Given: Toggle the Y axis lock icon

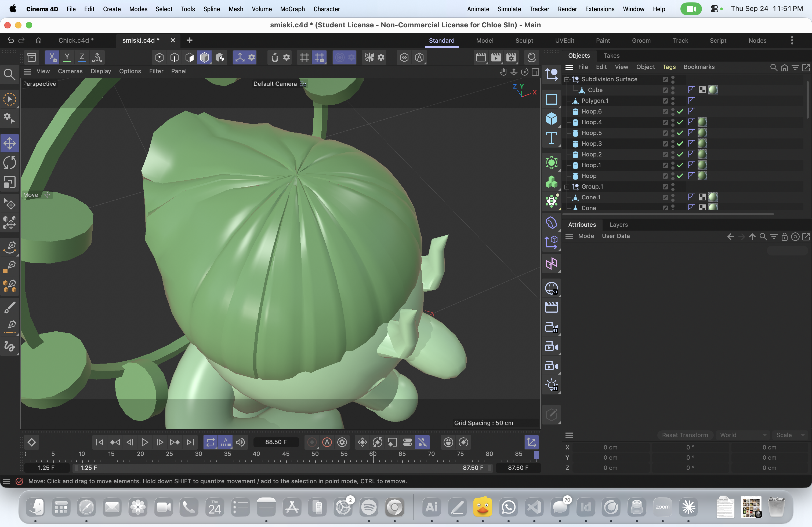Looking at the screenshot, I should [x=67, y=57].
